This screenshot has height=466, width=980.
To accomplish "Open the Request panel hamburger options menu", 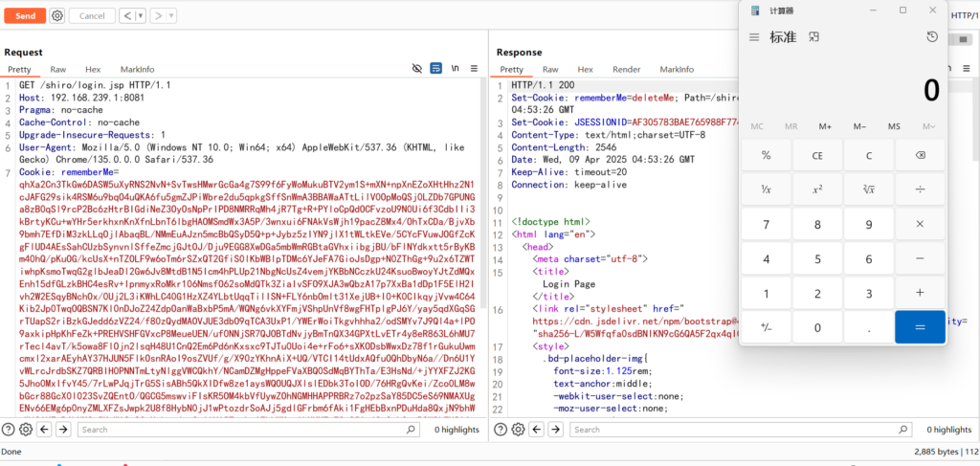I will (475, 70).
